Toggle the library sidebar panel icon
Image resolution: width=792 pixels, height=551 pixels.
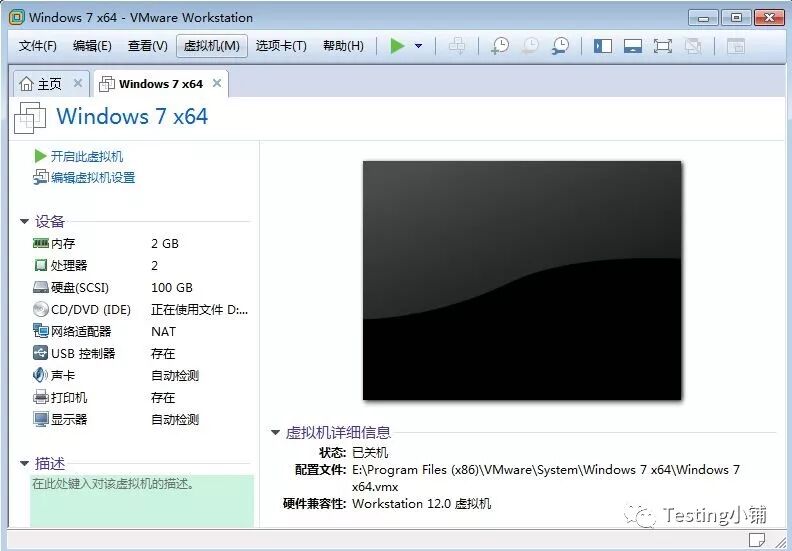tap(603, 46)
